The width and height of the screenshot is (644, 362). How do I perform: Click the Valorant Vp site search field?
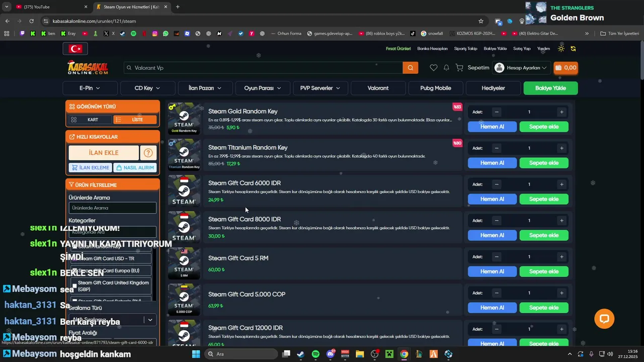263,68
